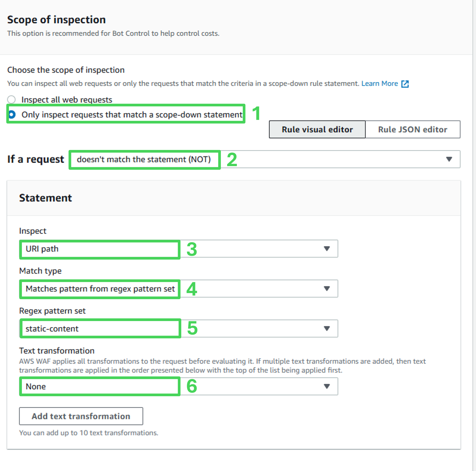Click the 'Inspect all web requests' label text
This screenshot has width=476, height=471.
[x=67, y=100]
